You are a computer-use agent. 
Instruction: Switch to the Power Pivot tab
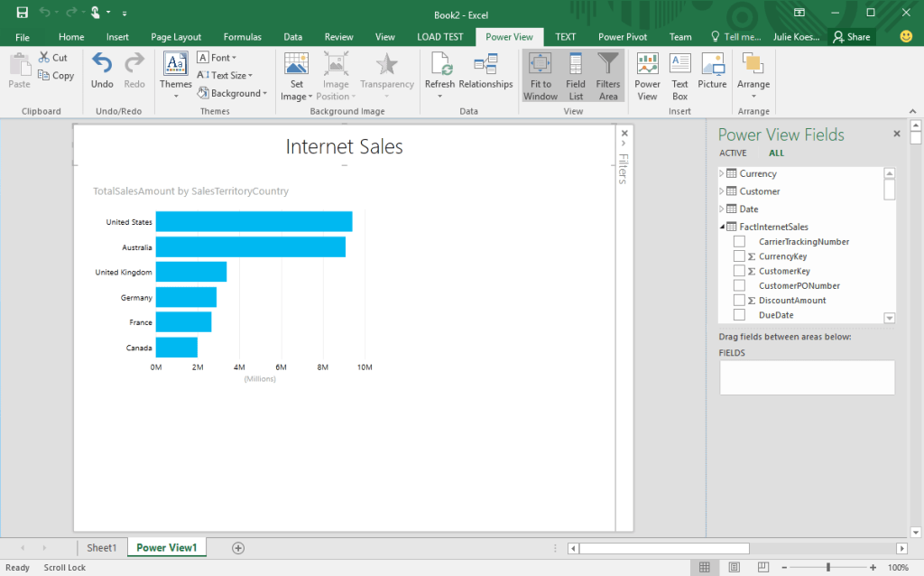pos(623,36)
